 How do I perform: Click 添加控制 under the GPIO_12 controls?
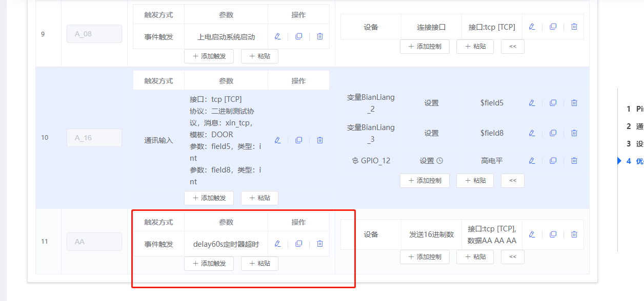pyautogui.click(x=425, y=180)
